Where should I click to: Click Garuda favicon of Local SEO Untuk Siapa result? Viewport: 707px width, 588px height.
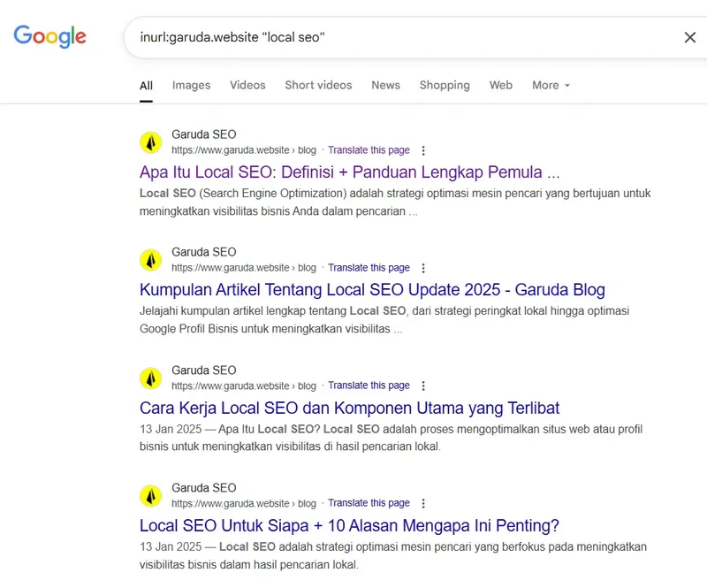(x=151, y=496)
